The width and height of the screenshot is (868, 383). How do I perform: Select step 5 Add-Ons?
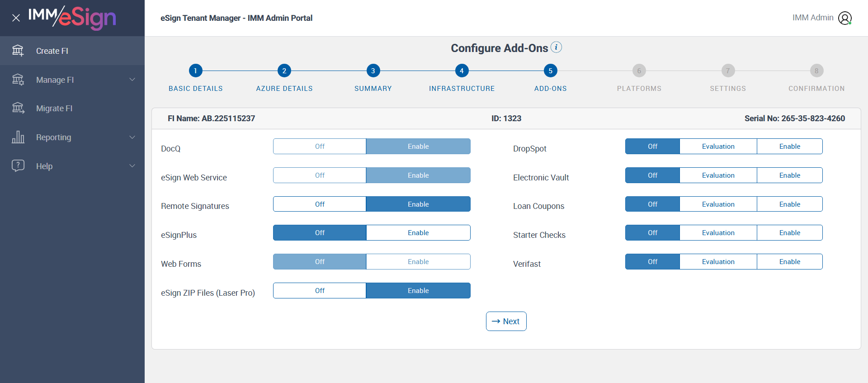(550, 71)
